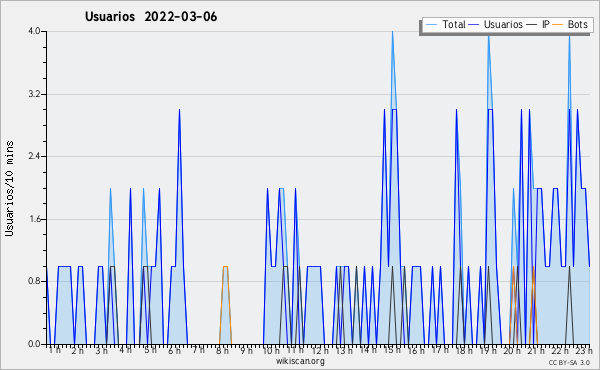Click the x-axis label '12 h'

click(320, 351)
